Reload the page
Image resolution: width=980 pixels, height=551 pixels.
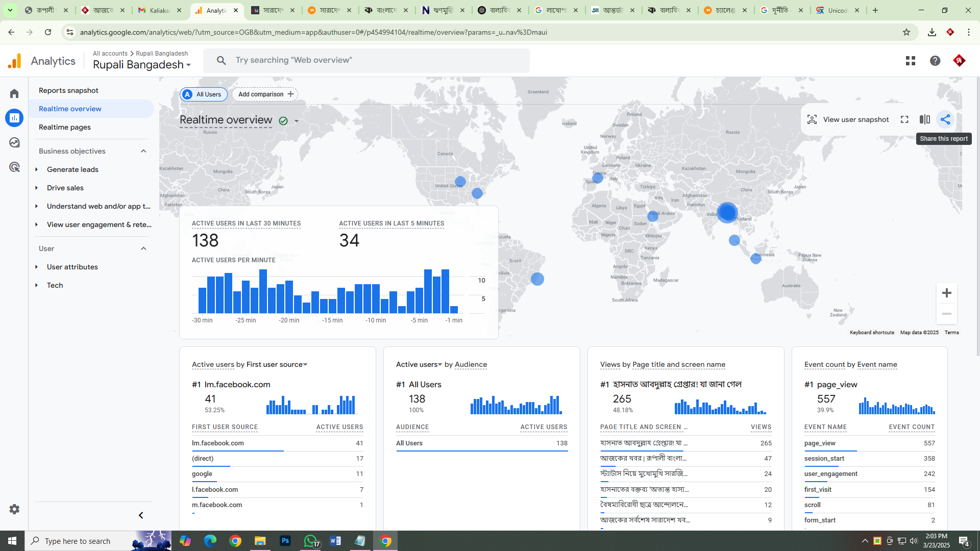[48, 32]
